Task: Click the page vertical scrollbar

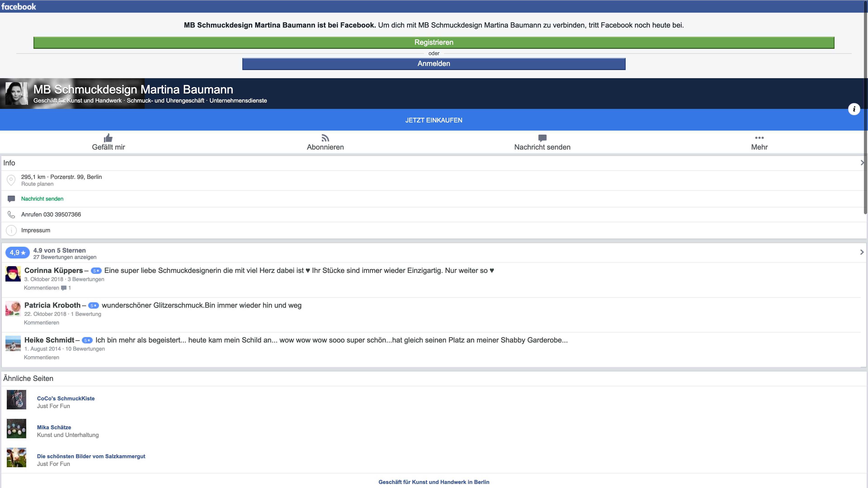Action: 866,108
